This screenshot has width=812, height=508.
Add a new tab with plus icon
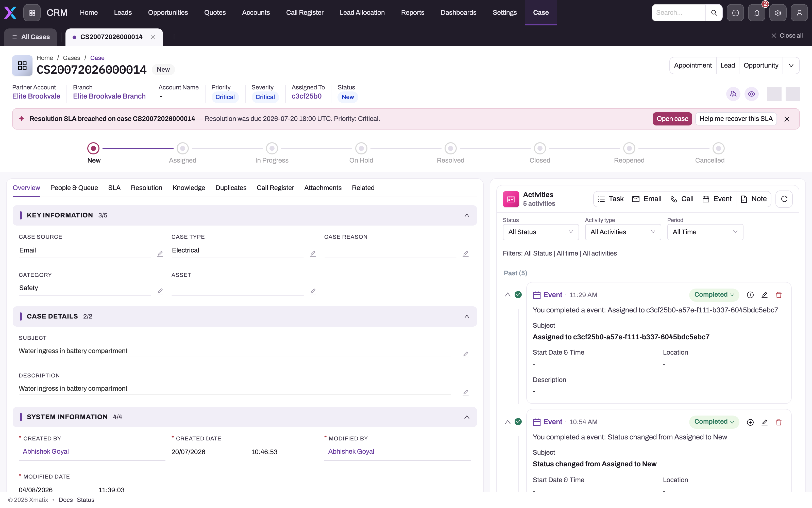[174, 37]
